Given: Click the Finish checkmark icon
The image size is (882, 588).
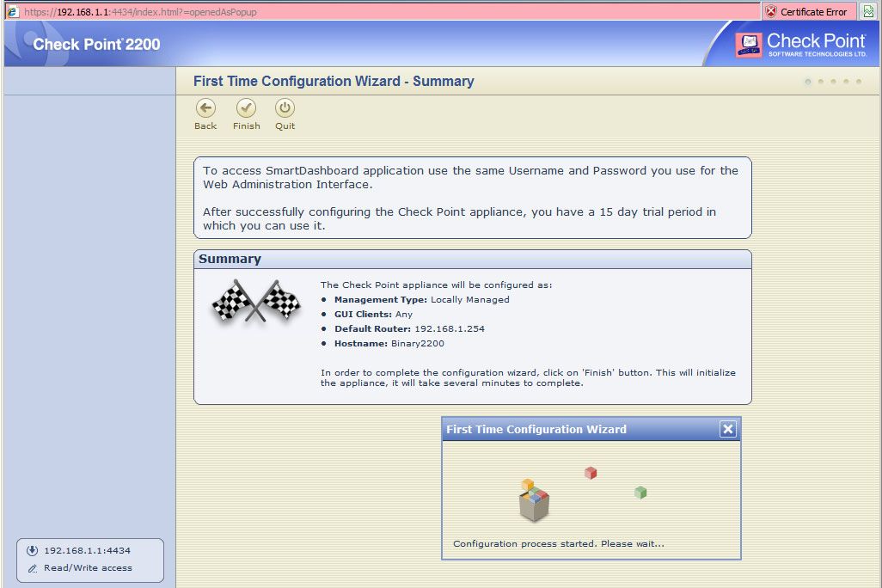Looking at the screenshot, I should pos(246,108).
